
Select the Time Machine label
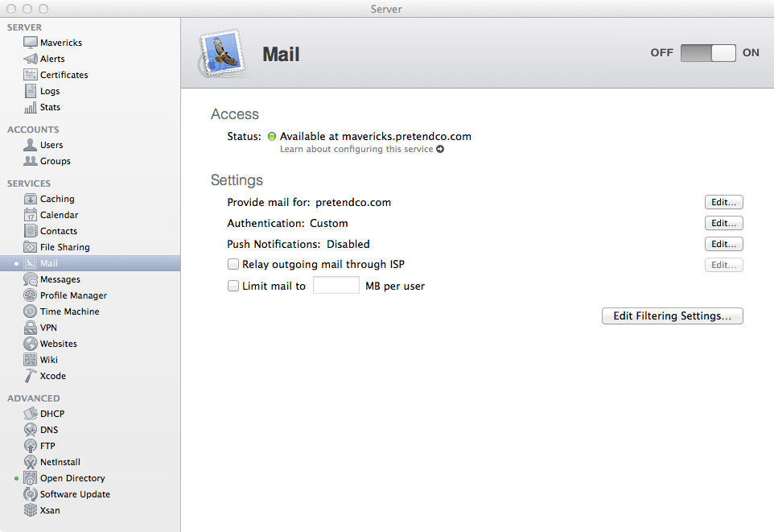(x=70, y=311)
